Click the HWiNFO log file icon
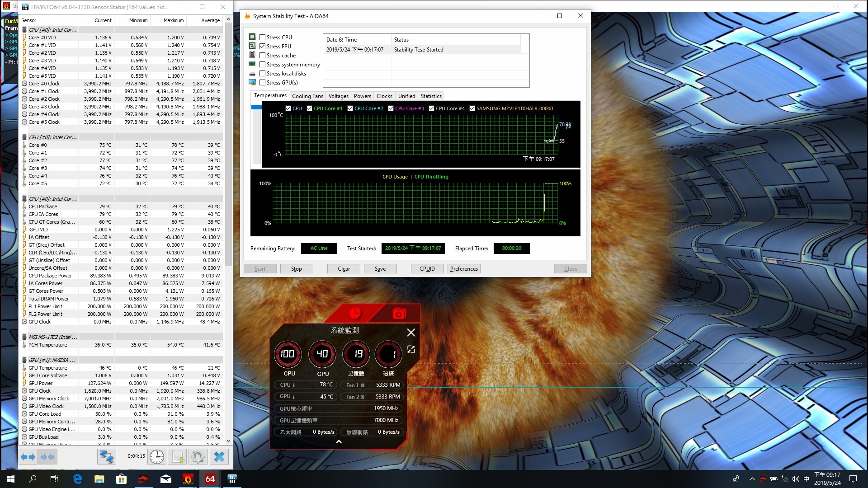Viewport: 868px width, 488px height. click(177, 456)
